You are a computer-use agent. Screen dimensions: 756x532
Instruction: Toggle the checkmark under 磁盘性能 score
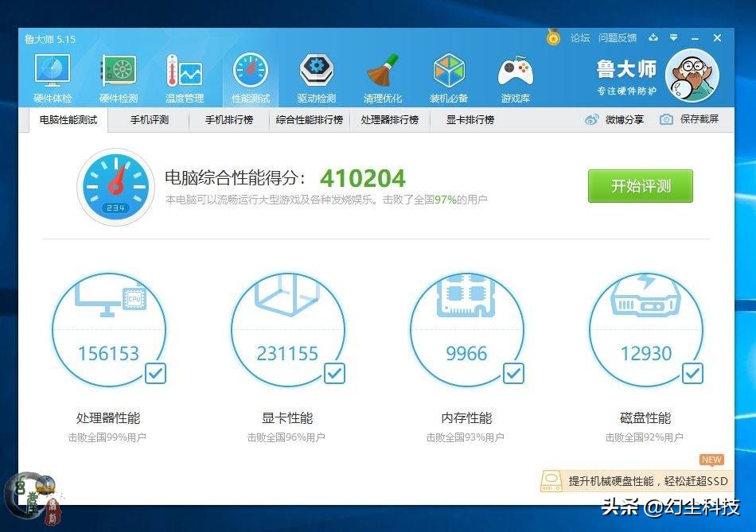click(693, 373)
